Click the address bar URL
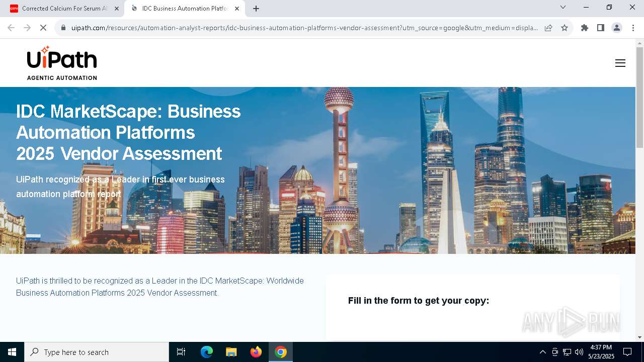 click(x=304, y=28)
